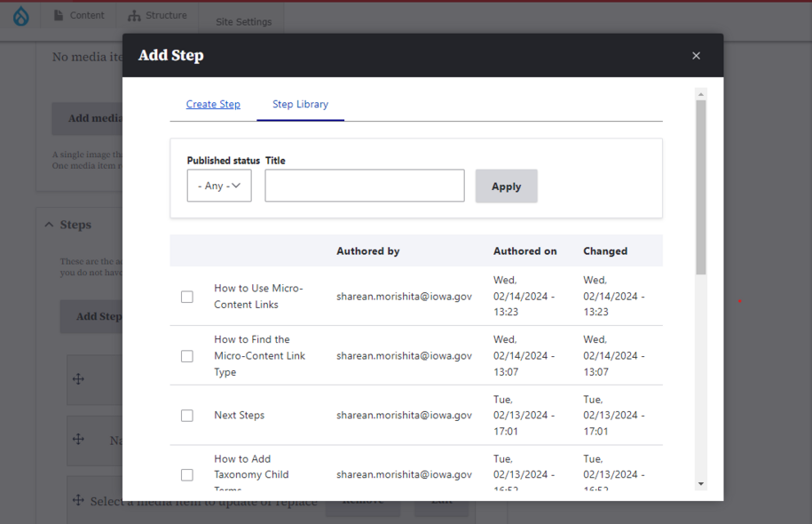Image resolution: width=812 pixels, height=524 pixels.
Task: Click the dialog's vertical scrollbar thumb
Action: [701, 187]
